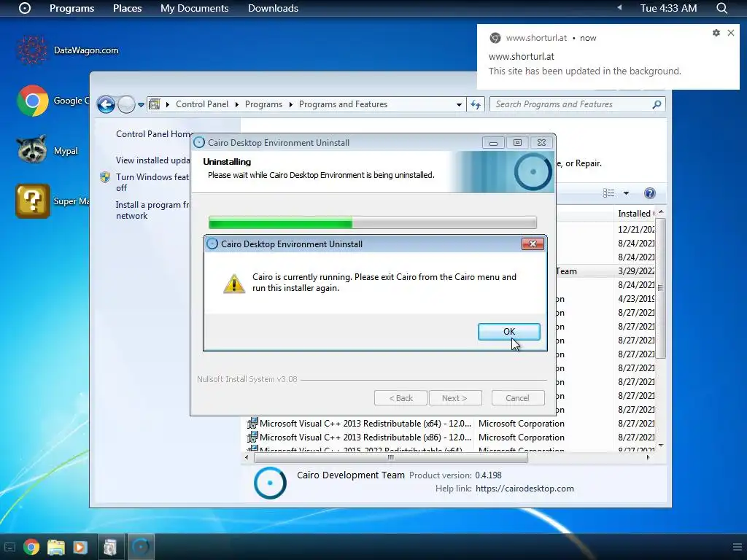Open Install a program from network link
This screenshot has height=560, width=747.
click(x=152, y=210)
